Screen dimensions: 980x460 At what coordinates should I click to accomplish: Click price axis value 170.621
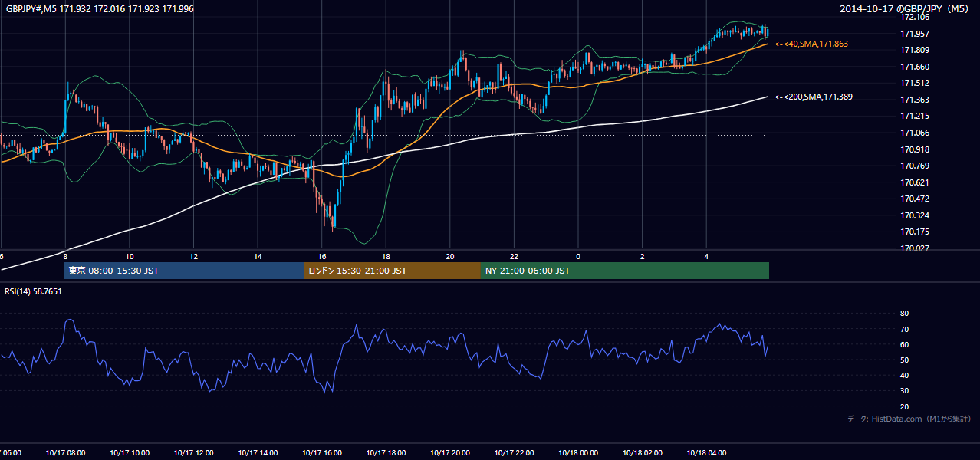click(915, 182)
